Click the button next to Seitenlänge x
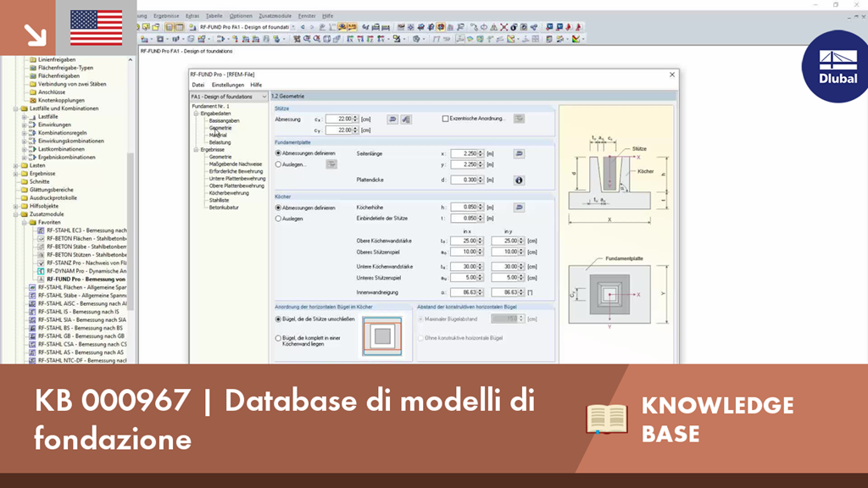 [x=519, y=153]
